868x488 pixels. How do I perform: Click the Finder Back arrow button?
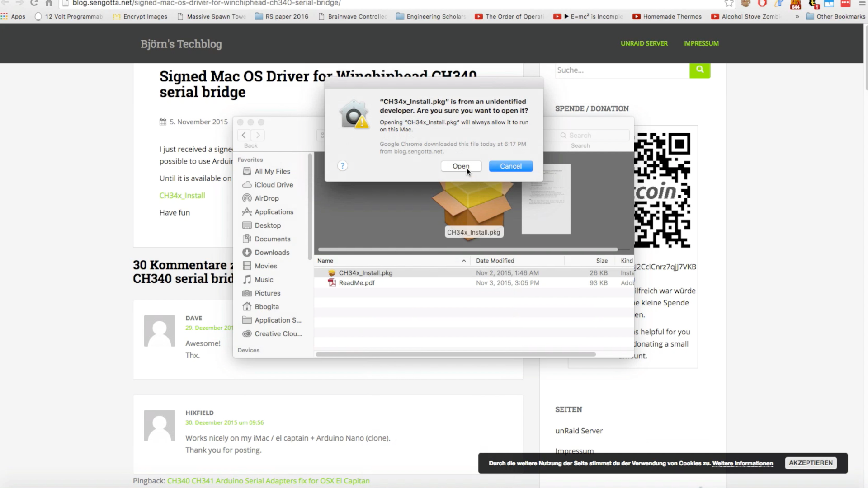pos(244,135)
